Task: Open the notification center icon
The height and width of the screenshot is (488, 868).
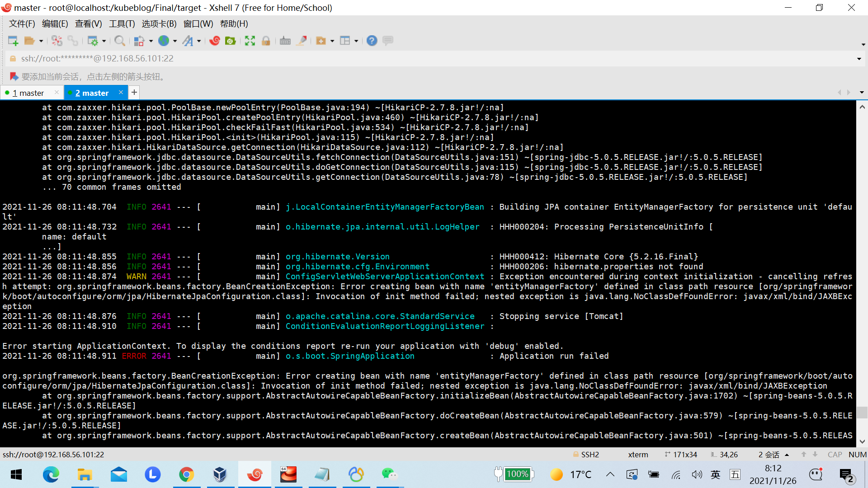Action: (x=847, y=475)
